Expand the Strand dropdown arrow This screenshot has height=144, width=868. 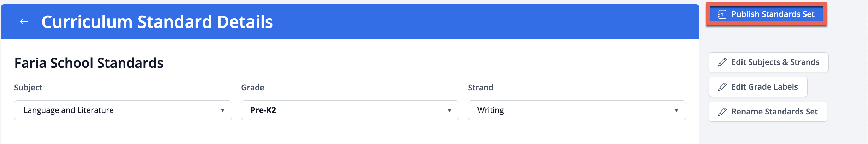676,110
